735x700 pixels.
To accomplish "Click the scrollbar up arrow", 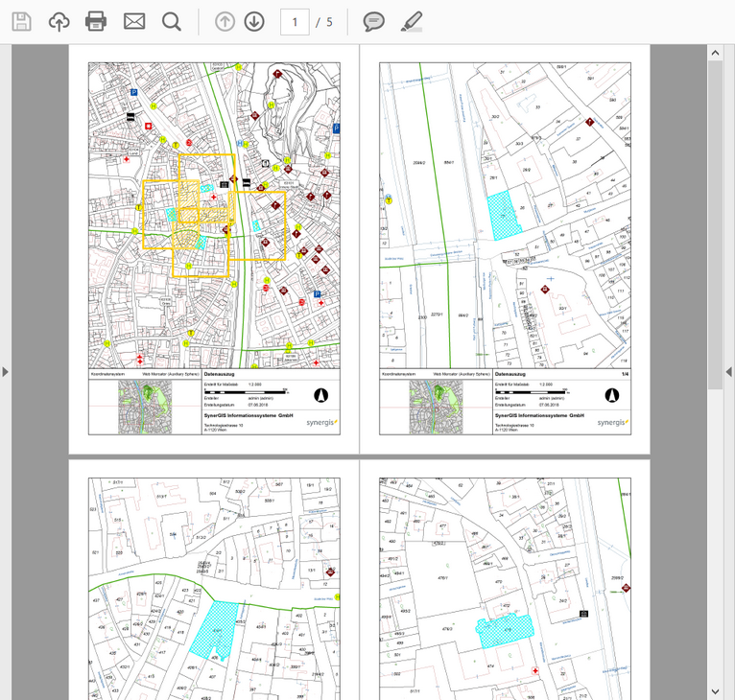I will pyautogui.click(x=716, y=52).
